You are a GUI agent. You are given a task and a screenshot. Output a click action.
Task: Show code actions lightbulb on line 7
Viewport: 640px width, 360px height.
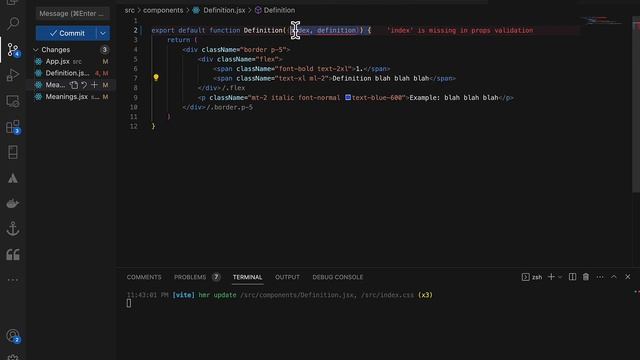point(156,78)
